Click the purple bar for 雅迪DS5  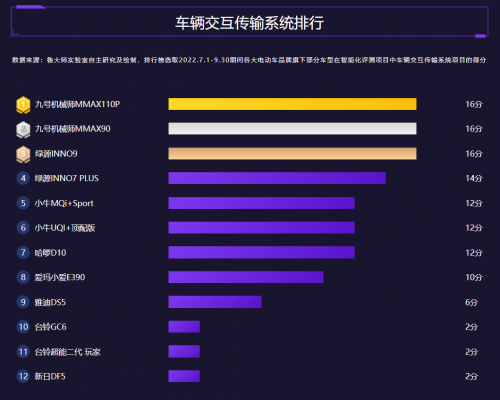pos(215,302)
